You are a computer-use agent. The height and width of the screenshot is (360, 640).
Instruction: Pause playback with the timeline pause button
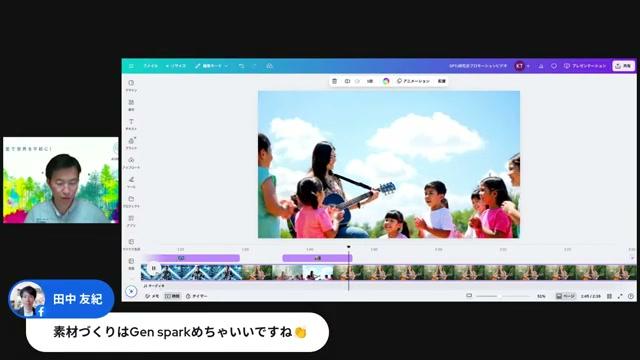pos(153,268)
